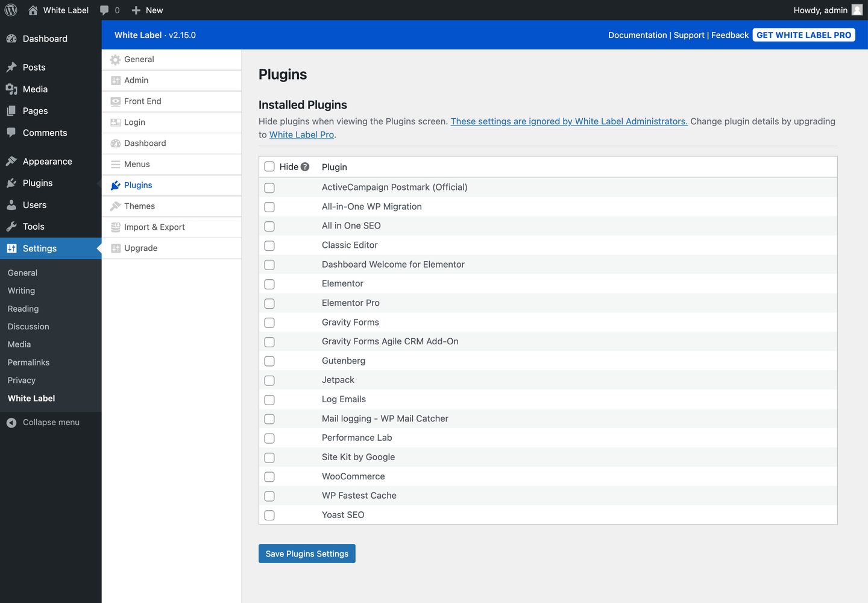The image size is (868, 603).
Task: Switch to the Upgrade tab
Action: coord(172,248)
